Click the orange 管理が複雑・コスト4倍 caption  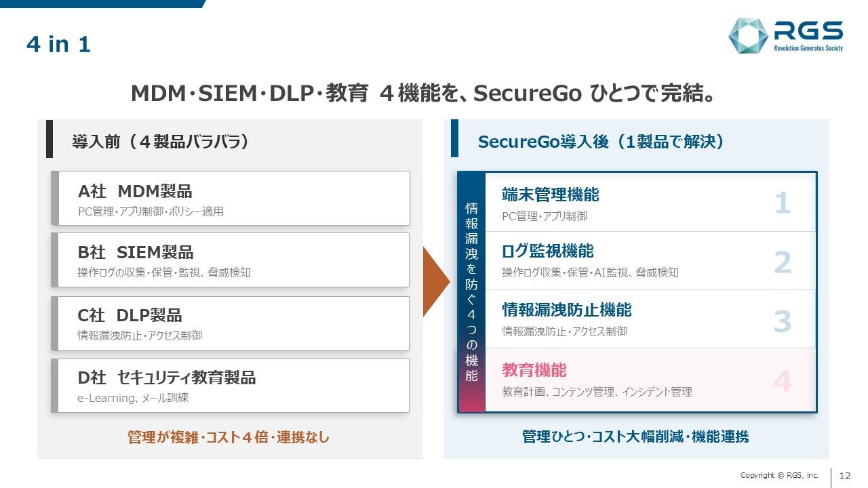pos(229,437)
